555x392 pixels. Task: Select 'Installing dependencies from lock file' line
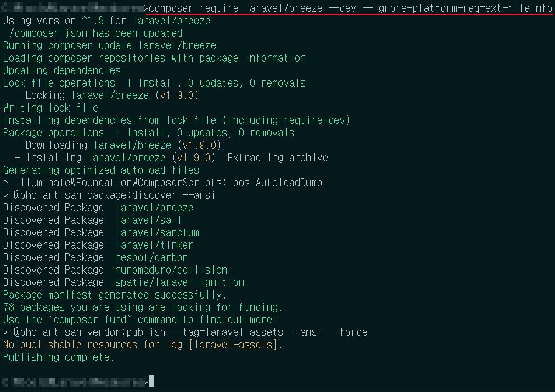coord(177,120)
